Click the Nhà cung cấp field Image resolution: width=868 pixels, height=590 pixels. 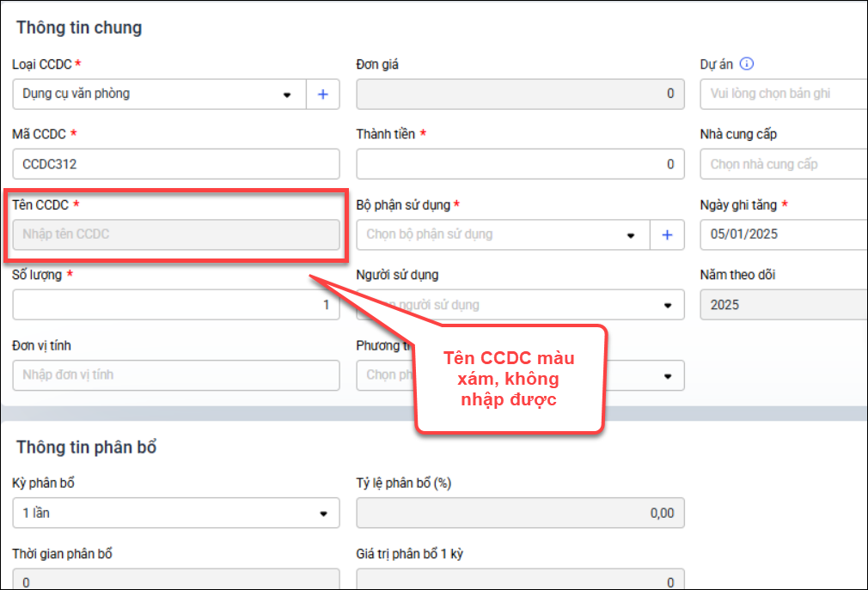click(x=784, y=164)
